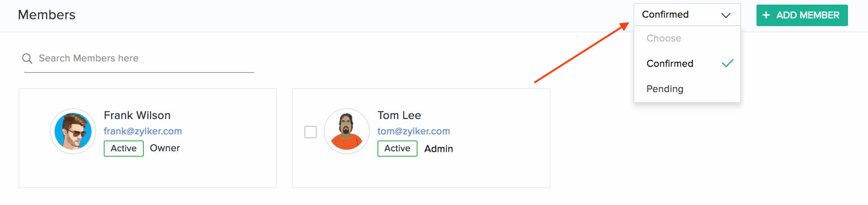The width and height of the screenshot is (868, 205).
Task: Select the checkbox on Tom Lee's card
Action: (x=311, y=132)
